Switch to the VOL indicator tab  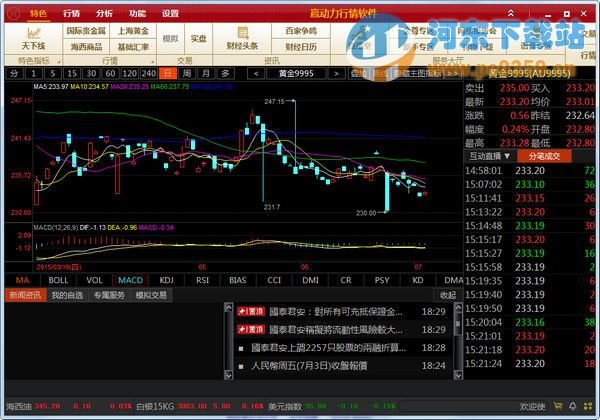tap(94, 280)
